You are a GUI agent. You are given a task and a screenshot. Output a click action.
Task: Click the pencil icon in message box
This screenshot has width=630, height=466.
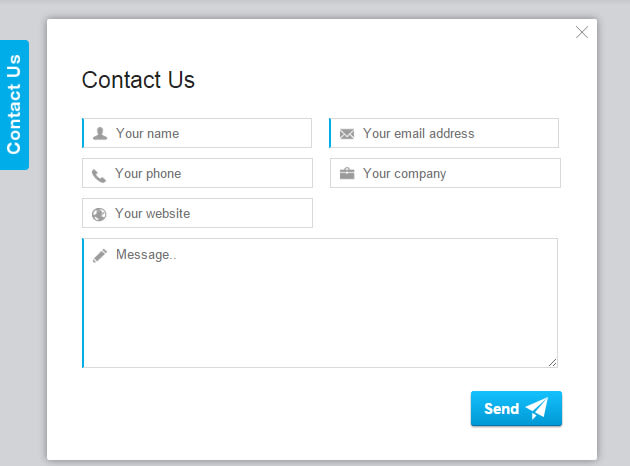point(100,256)
